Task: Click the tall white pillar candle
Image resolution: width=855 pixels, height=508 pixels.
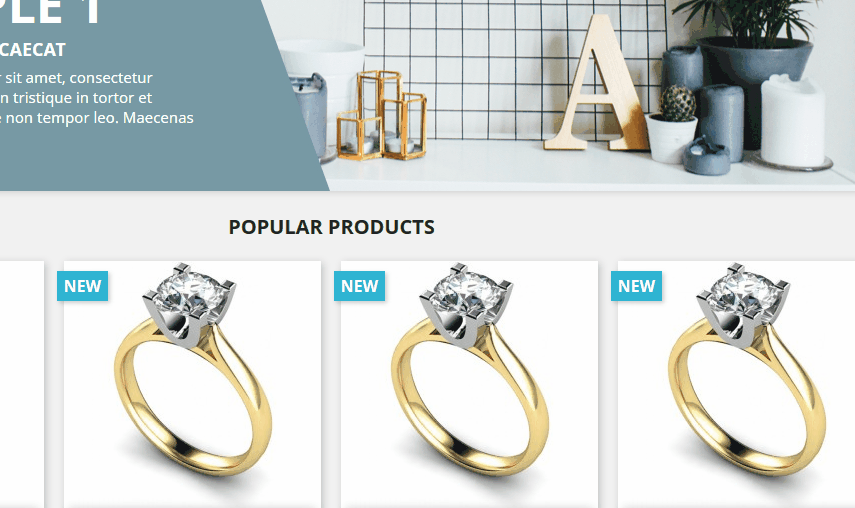Action: (x=792, y=121)
